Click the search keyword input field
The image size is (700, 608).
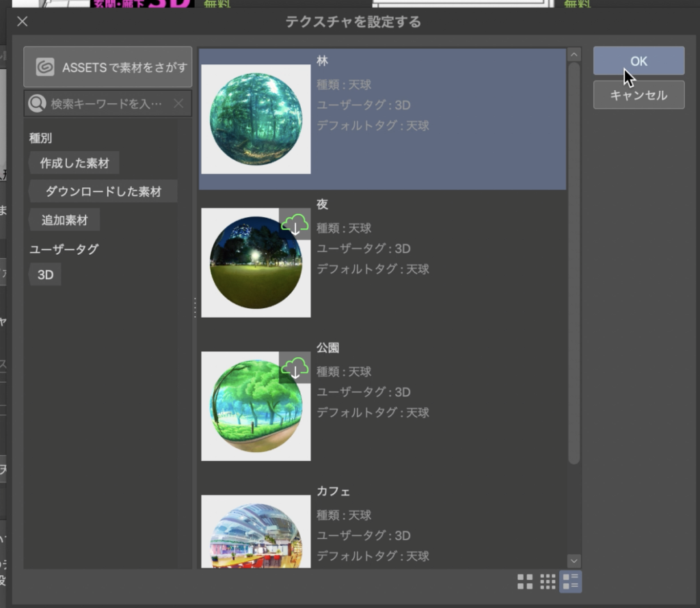pos(106,104)
